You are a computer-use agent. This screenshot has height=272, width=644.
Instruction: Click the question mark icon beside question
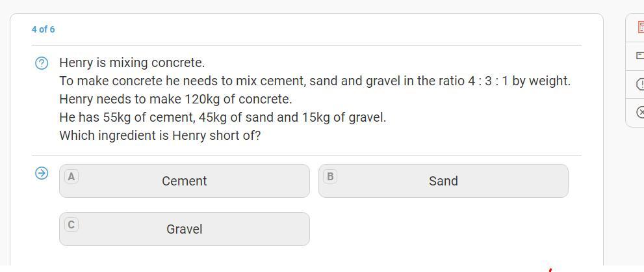point(42,63)
